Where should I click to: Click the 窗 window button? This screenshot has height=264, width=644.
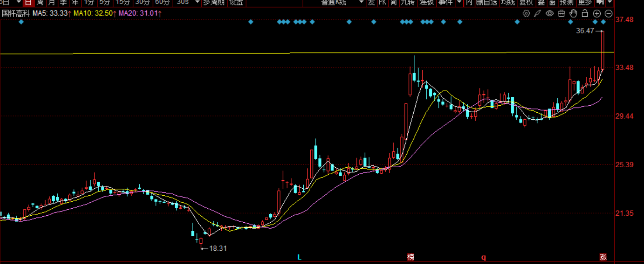552,2
